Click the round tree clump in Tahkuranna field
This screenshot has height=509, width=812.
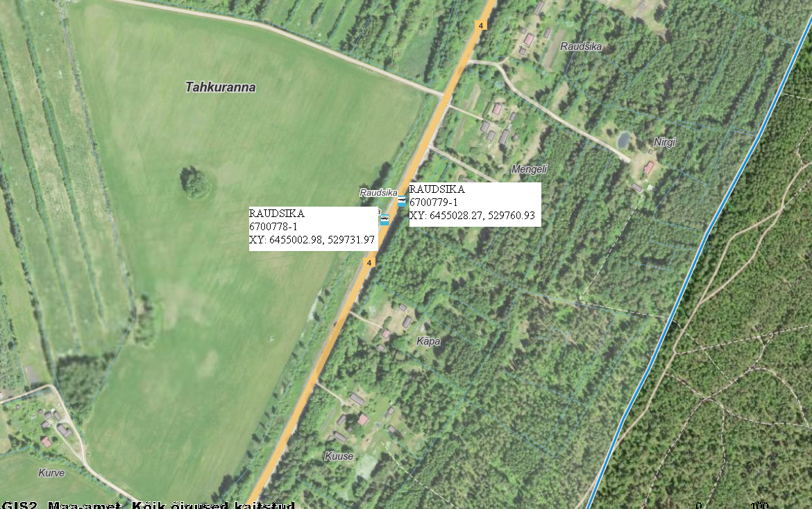tap(197, 182)
